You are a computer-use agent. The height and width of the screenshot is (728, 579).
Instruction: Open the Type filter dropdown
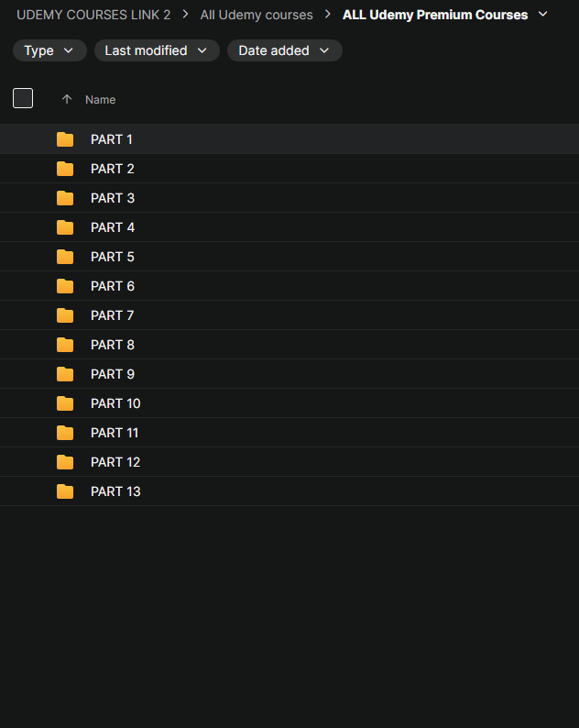click(49, 50)
